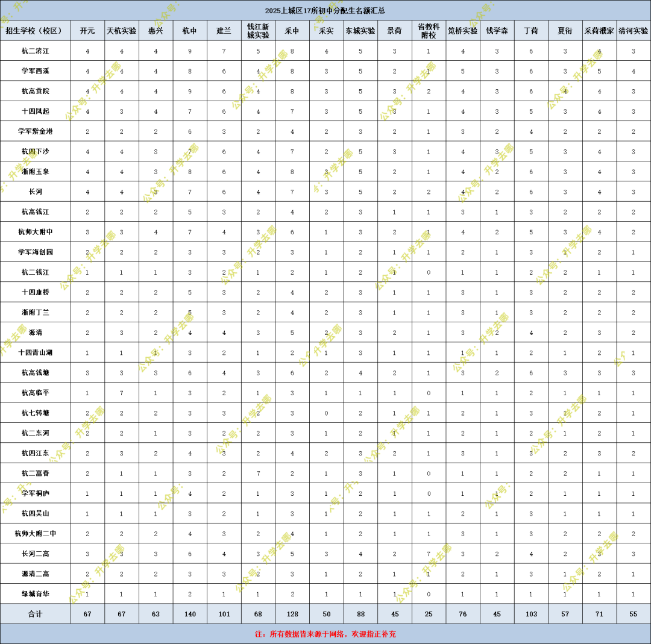The image size is (651, 644).
Task: Click the 杭二滨江 row label
Action: [x=36, y=51]
